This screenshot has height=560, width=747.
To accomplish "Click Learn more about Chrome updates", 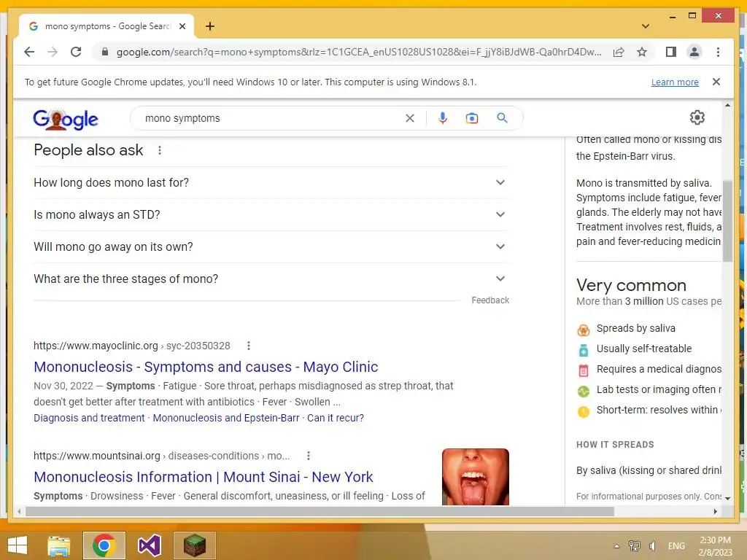I will click(x=675, y=82).
